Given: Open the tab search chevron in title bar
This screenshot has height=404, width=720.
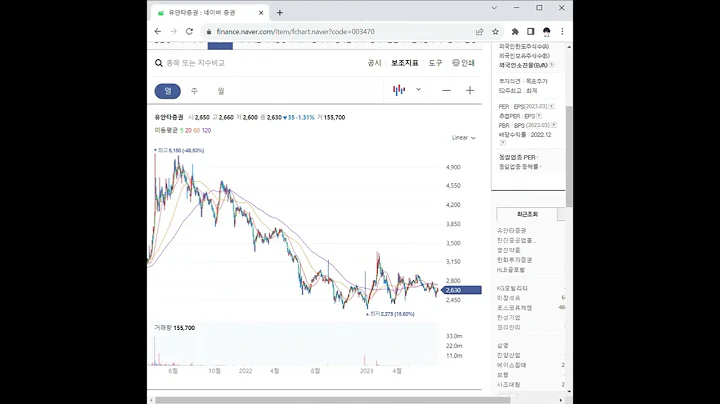Looking at the screenshot, I should 494,8.
